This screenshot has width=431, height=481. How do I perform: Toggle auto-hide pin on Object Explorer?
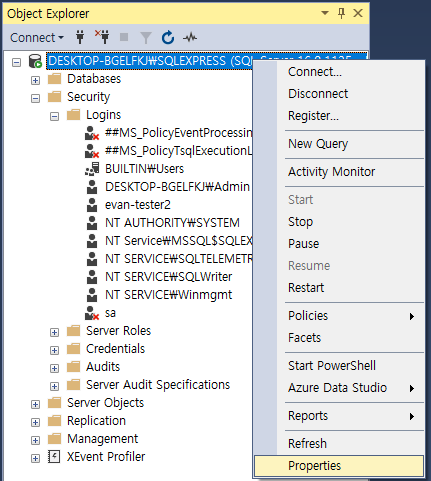coord(341,13)
